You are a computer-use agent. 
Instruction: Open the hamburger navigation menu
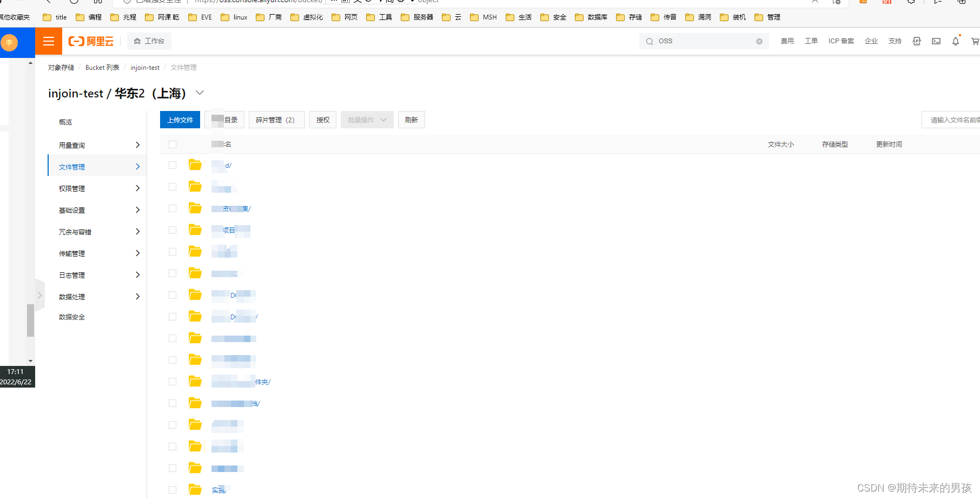coord(49,41)
